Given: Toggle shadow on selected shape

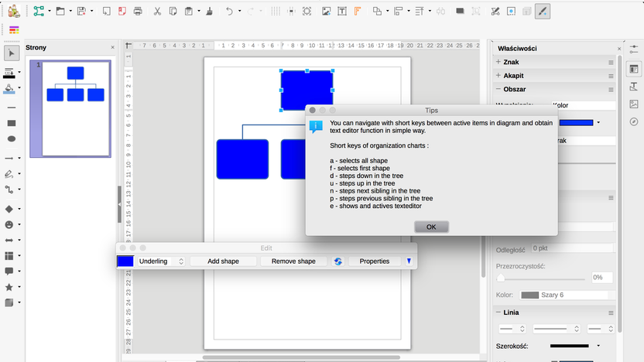Looking at the screenshot, I should tap(460, 11).
